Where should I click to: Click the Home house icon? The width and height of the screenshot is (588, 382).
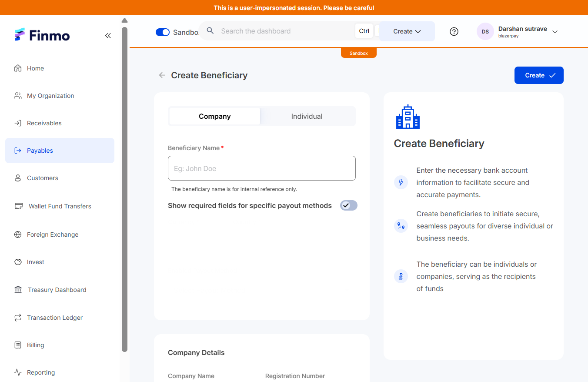[18, 68]
